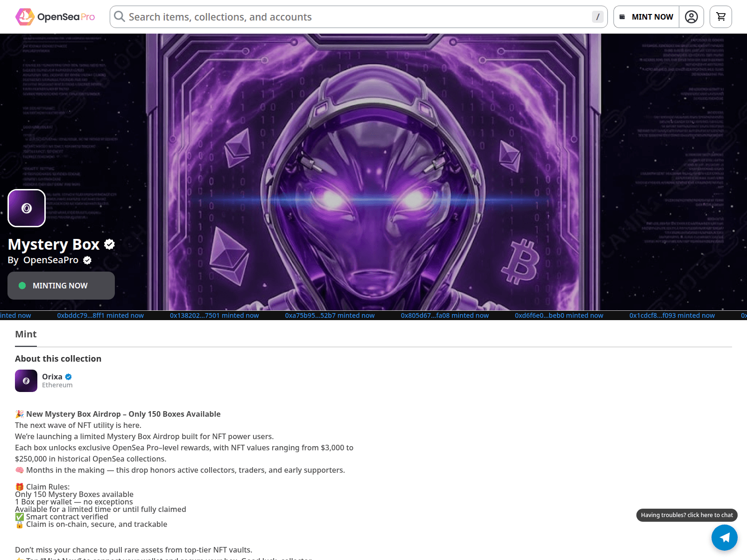Image resolution: width=747 pixels, height=560 pixels.
Task: Click ticker entry 0x138202...7501 minted now
Action: click(x=214, y=315)
